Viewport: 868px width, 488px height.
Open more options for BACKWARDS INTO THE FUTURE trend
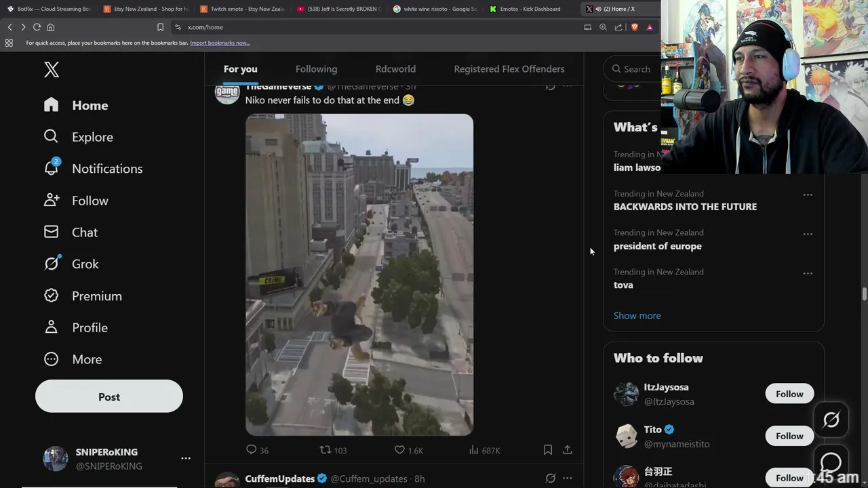coord(808,195)
